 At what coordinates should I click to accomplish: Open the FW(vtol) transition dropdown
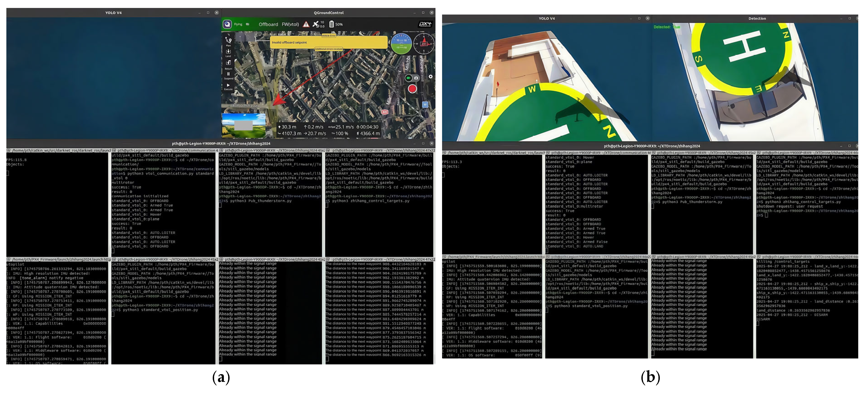290,24
